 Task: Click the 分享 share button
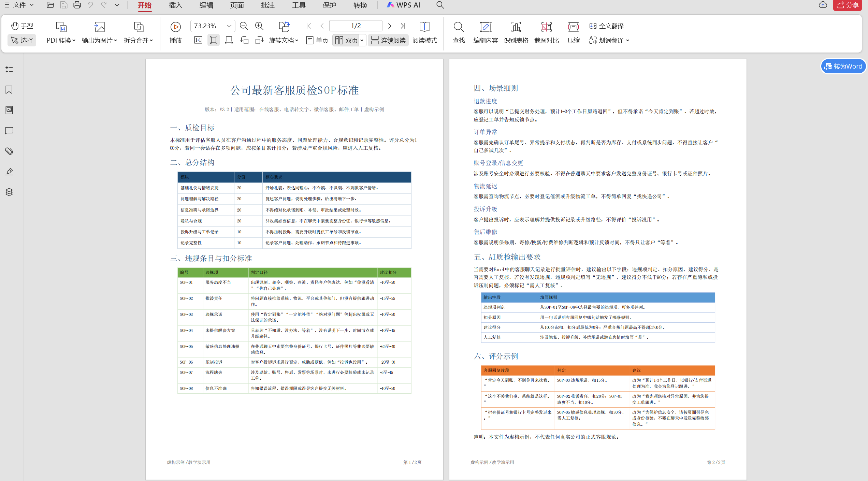click(x=848, y=5)
